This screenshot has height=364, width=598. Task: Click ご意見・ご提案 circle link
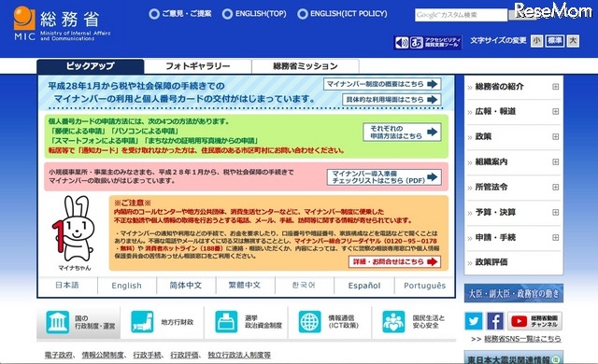[180, 14]
